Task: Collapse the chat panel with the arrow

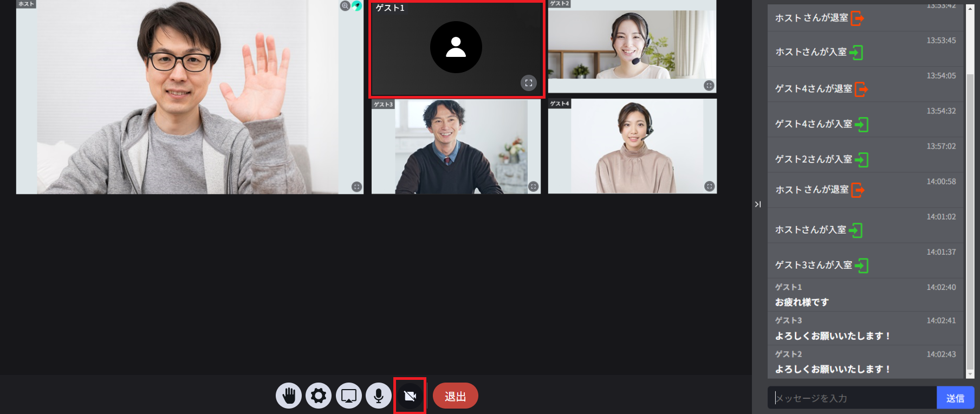Action: tap(758, 204)
